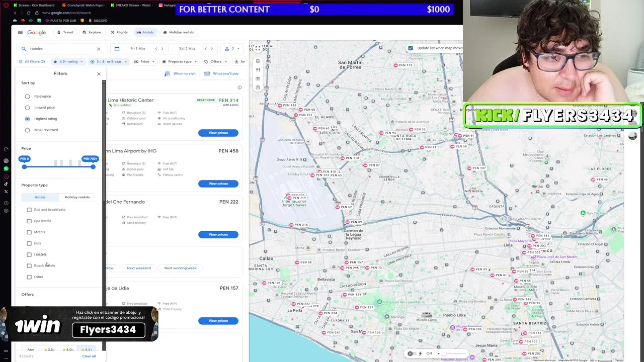The image size is (644, 362).
Task: Select Highest rating sort option
Action: 27,119
